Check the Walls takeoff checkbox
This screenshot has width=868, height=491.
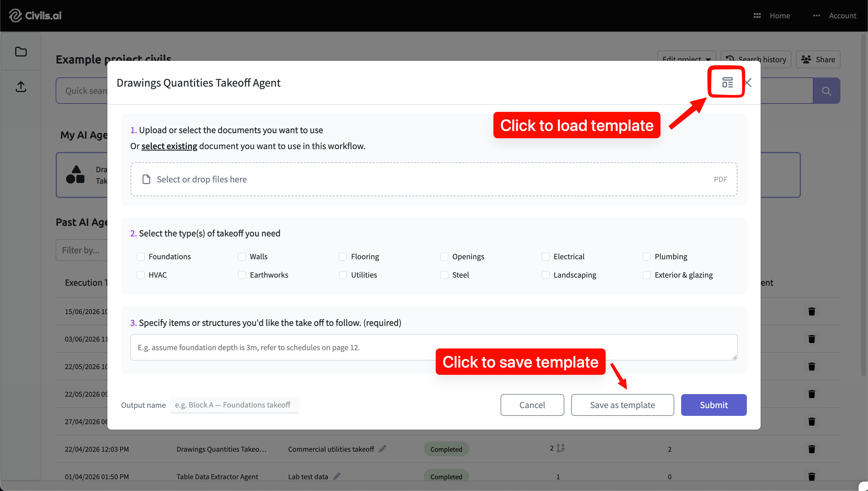pyautogui.click(x=242, y=257)
